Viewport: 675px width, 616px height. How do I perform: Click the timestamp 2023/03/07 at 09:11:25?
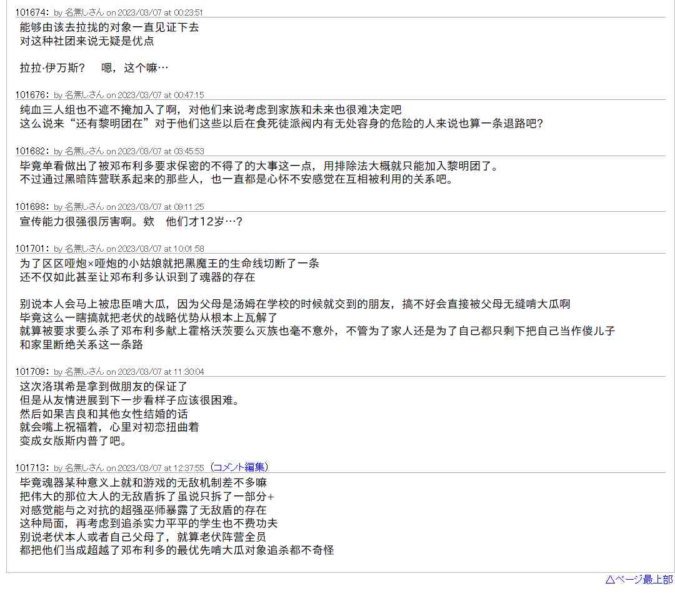[x=160, y=207]
